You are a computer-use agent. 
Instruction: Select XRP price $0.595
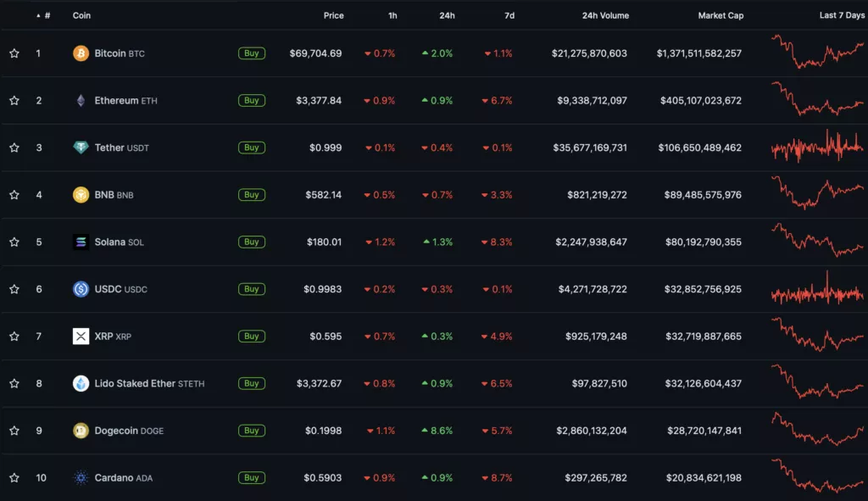coord(325,336)
